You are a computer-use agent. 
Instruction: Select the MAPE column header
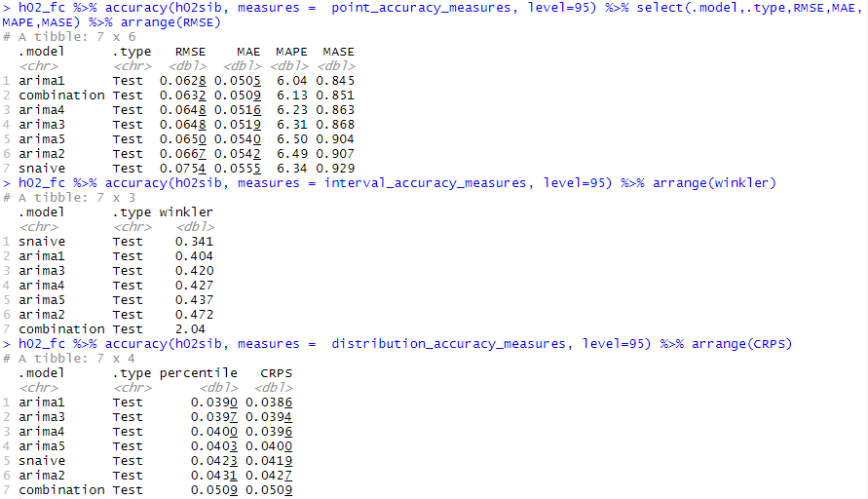(x=291, y=52)
